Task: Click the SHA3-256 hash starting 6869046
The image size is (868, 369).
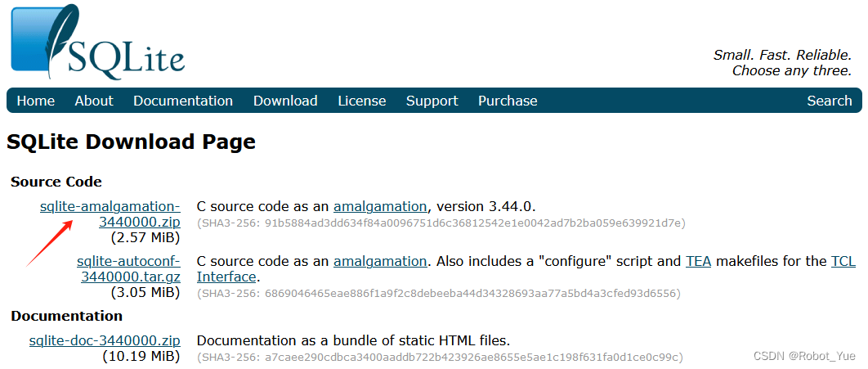Action: click(x=438, y=293)
